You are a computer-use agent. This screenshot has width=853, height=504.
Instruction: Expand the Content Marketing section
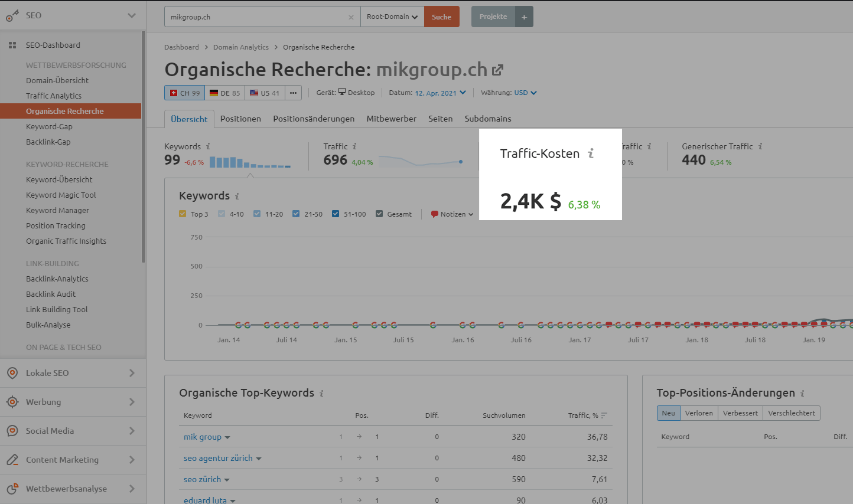point(132,460)
